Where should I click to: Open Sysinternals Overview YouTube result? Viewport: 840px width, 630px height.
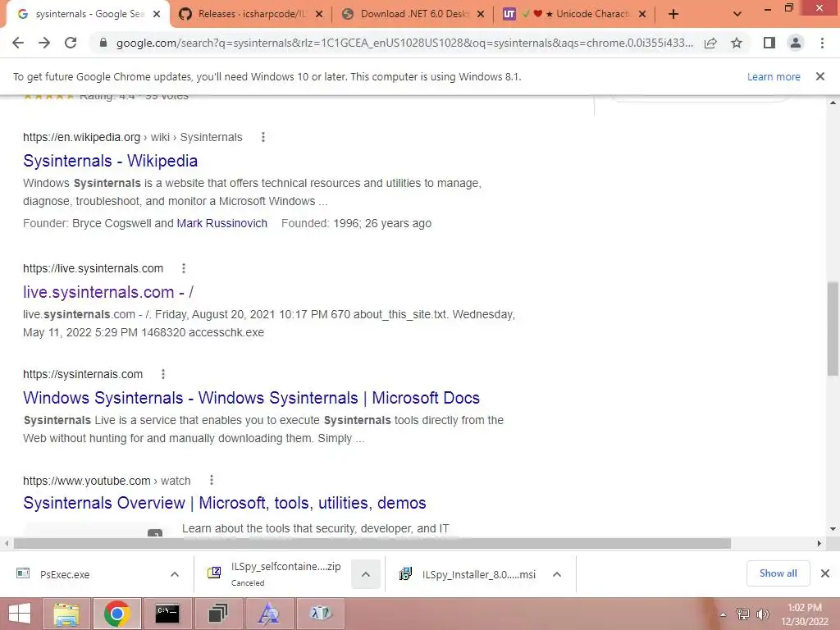(x=225, y=503)
